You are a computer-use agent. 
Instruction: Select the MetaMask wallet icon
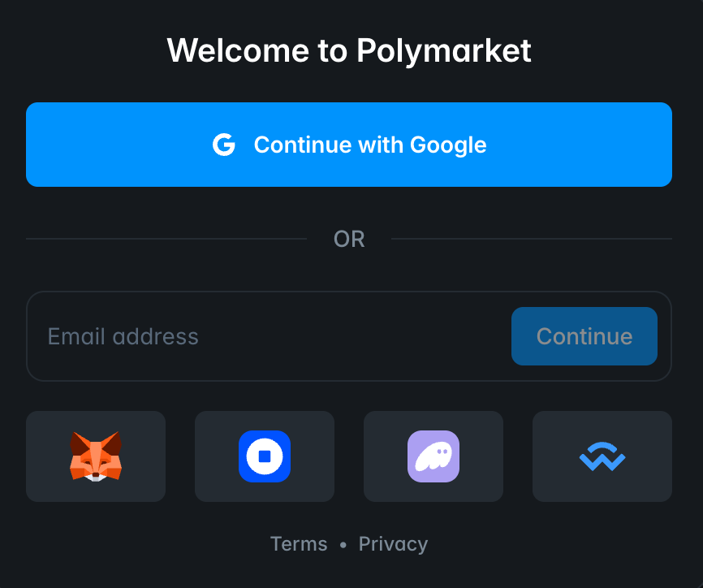pos(96,456)
